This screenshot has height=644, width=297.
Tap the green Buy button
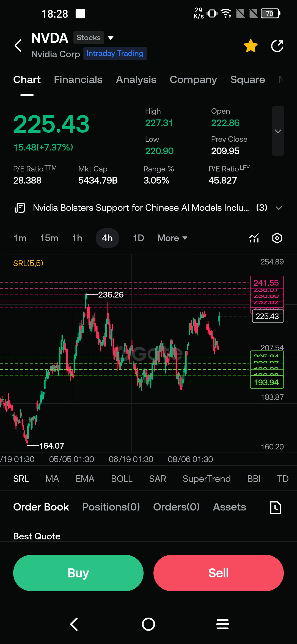pos(78,573)
